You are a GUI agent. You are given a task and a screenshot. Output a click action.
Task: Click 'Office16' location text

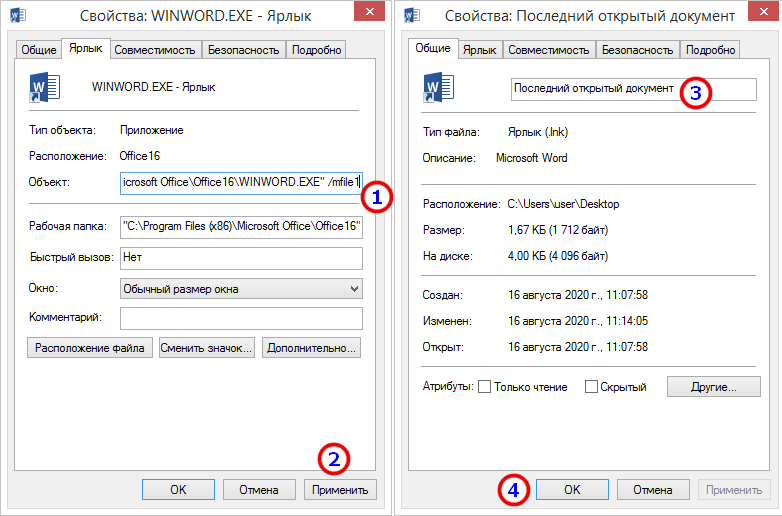(x=140, y=156)
